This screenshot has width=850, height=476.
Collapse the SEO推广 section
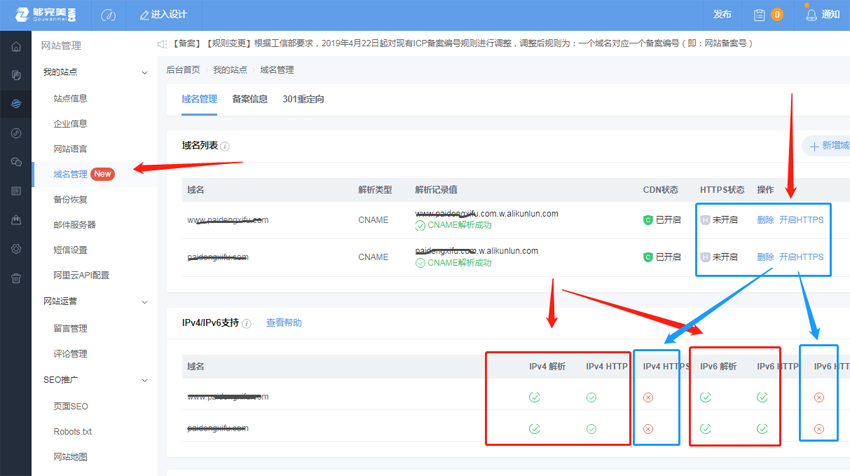tap(145, 380)
